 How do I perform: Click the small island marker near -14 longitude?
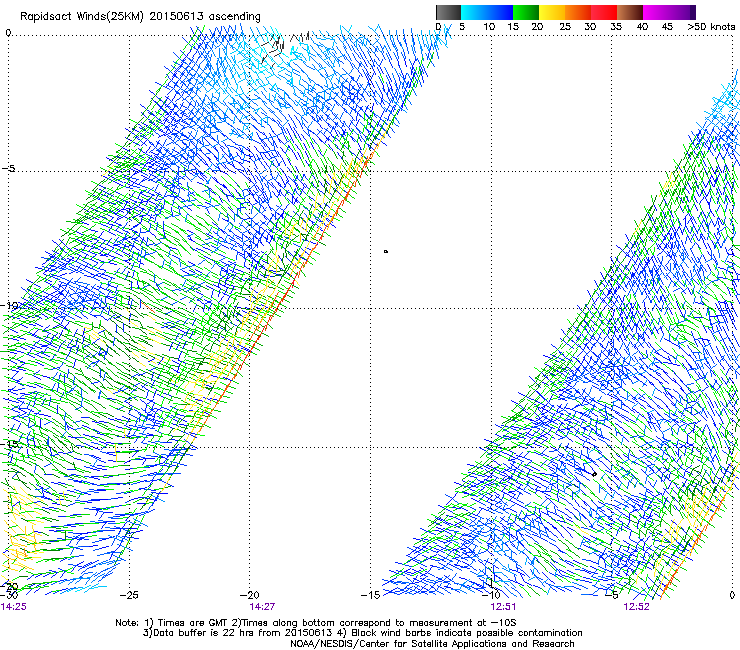pos(386,252)
